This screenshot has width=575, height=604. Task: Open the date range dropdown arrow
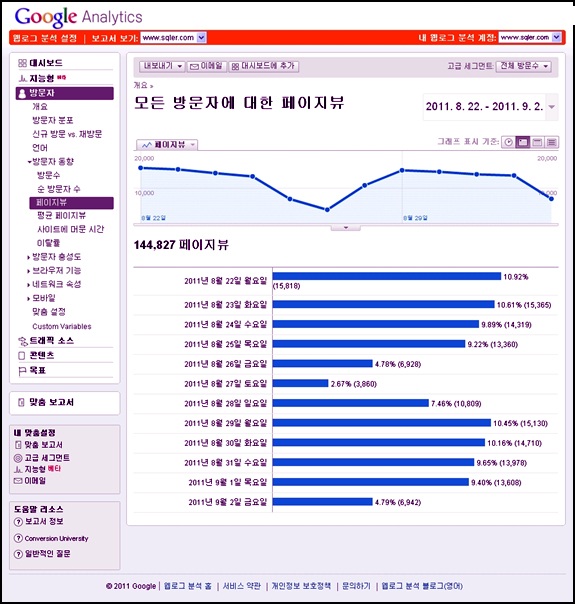click(552, 107)
